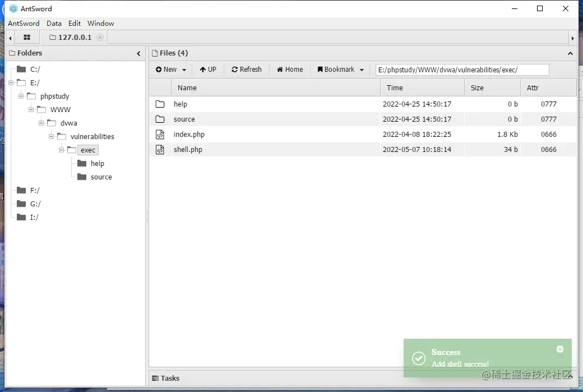Open the Edit menu
Image resolution: width=583 pixels, height=392 pixels.
tap(75, 23)
